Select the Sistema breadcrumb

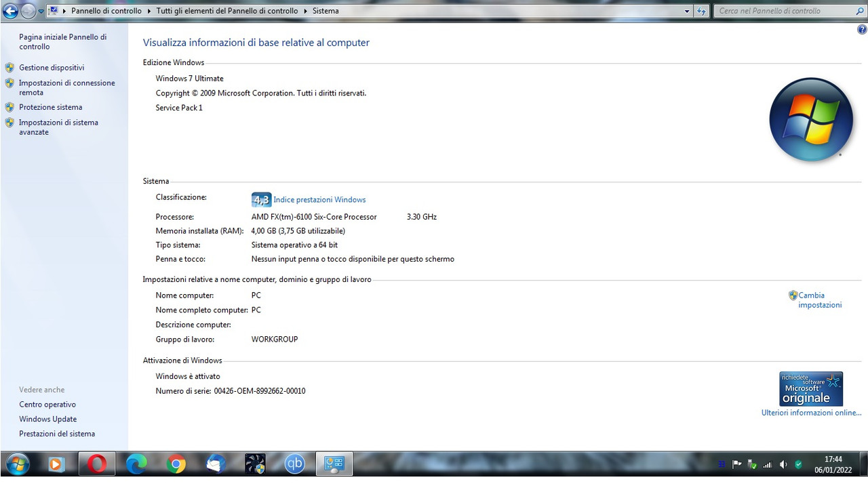point(325,11)
